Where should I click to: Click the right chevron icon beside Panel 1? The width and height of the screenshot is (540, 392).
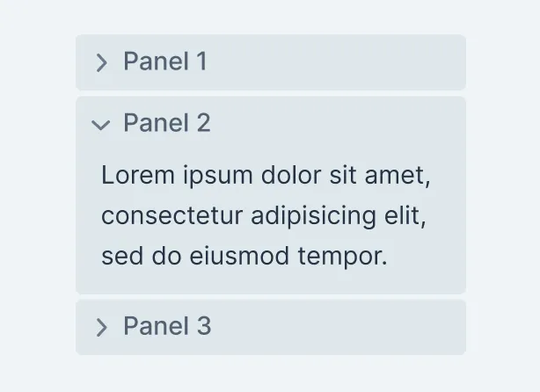pos(101,62)
